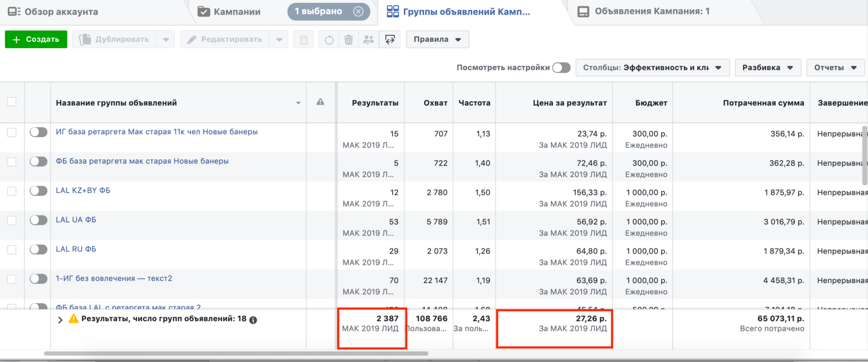868x362 pixels.
Task: Sort by the Результаты column header
Action: pos(375,103)
